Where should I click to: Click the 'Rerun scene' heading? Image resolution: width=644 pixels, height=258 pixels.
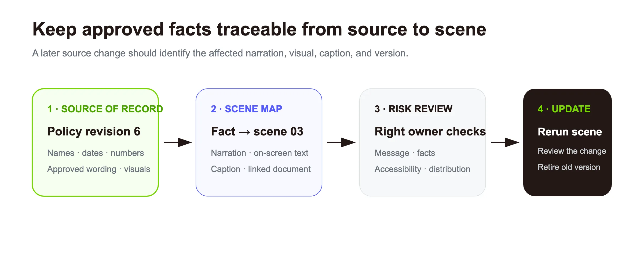tap(570, 132)
